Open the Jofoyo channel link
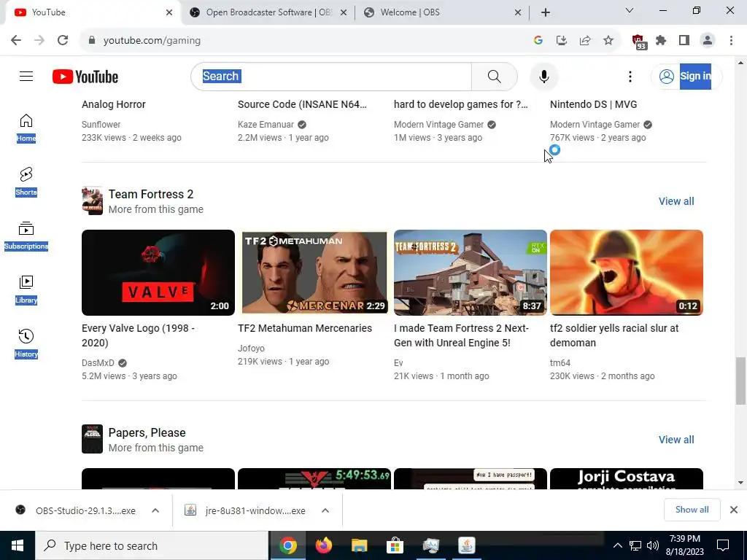The width and height of the screenshot is (747, 560). [x=251, y=348]
